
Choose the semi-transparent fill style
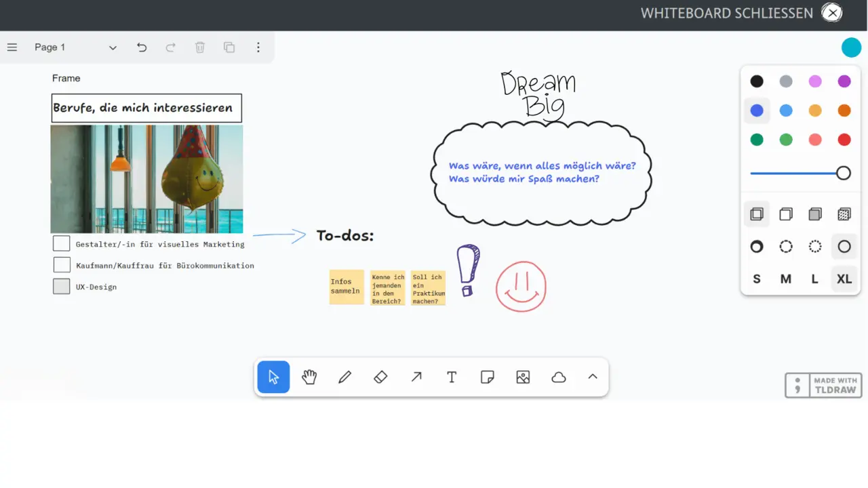point(786,214)
